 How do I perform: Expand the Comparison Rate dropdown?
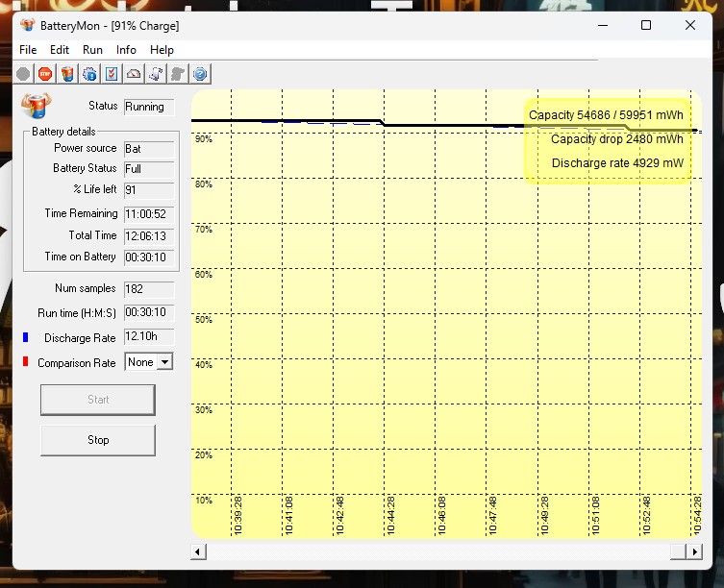tap(164, 362)
